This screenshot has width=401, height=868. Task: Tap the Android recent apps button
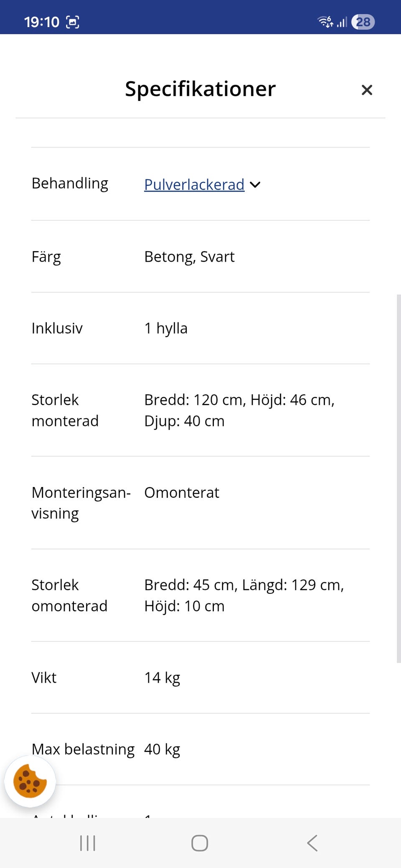point(88,843)
